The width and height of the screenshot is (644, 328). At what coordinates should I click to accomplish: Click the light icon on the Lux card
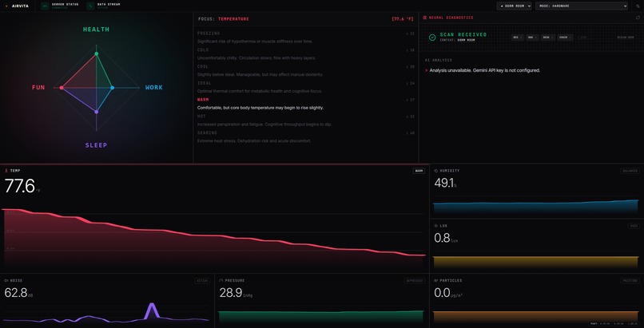436,226
